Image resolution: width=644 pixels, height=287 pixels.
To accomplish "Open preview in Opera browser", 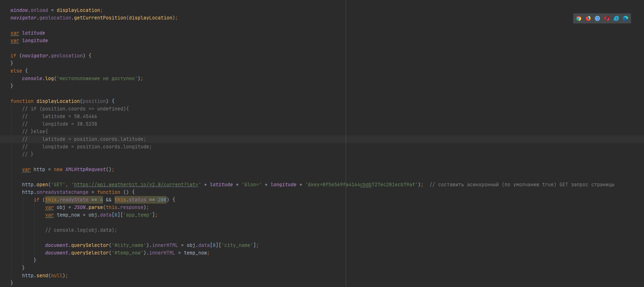I will click(607, 18).
